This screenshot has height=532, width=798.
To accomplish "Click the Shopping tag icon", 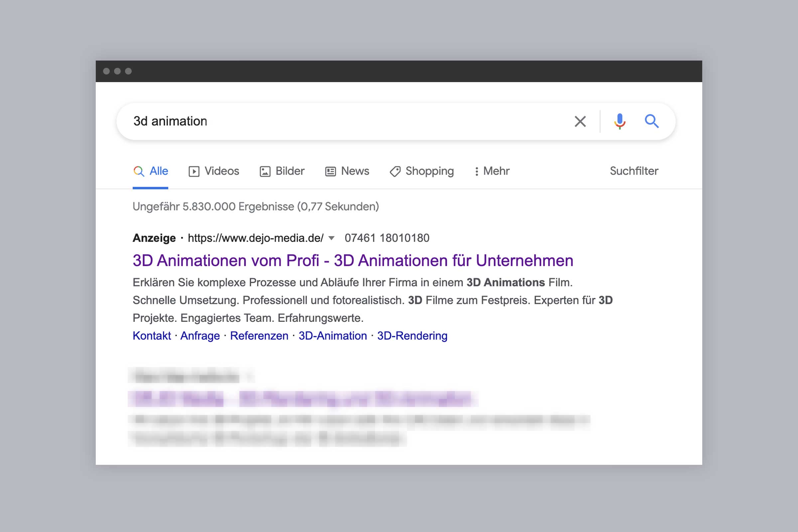I will click(395, 171).
